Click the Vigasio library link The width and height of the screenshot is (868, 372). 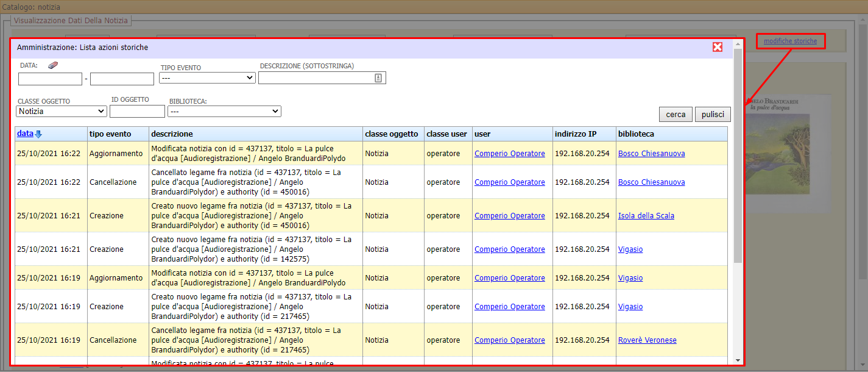coord(630,249)
